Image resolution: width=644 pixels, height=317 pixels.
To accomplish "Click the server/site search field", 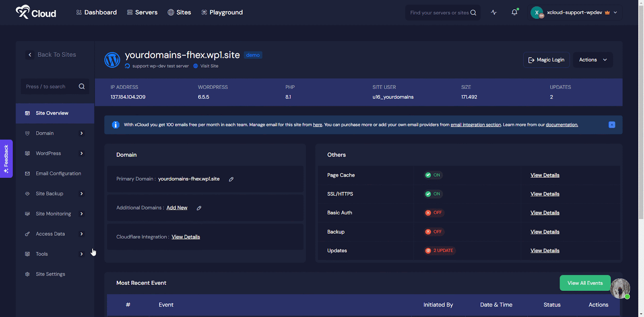I will click(439, 13).
